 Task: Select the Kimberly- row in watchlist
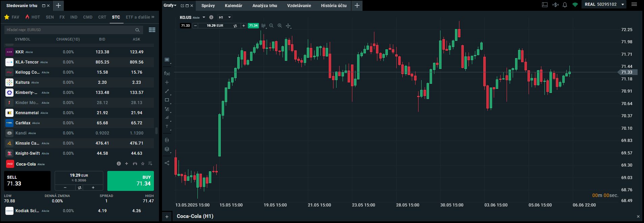79,92
